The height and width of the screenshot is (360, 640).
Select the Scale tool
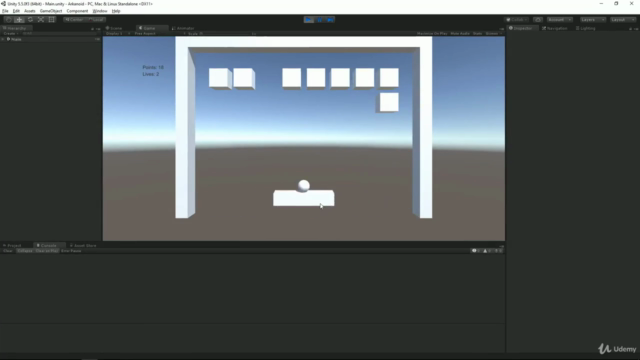[41, 20]
